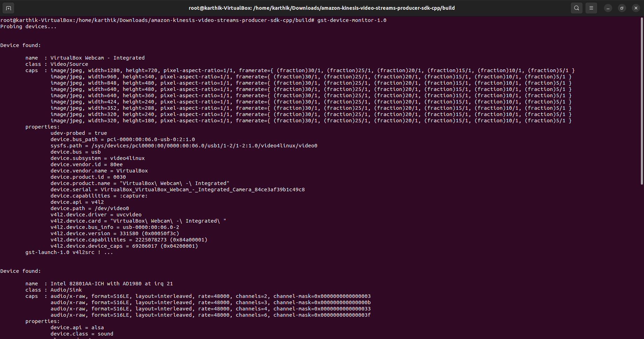644x339 pixels.
Task: Minimize the terminal window
Action: click(608, 8)
